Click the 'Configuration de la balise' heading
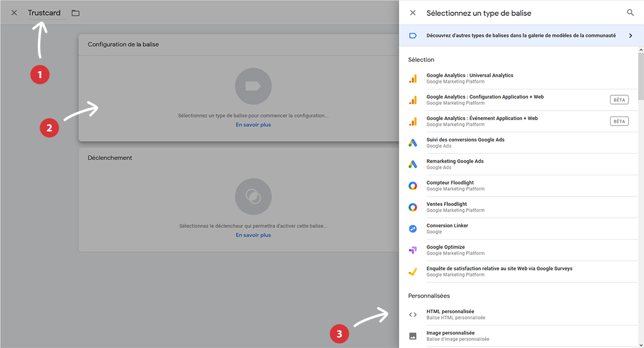This screenshot has height=348, width=644. (123, 44)
